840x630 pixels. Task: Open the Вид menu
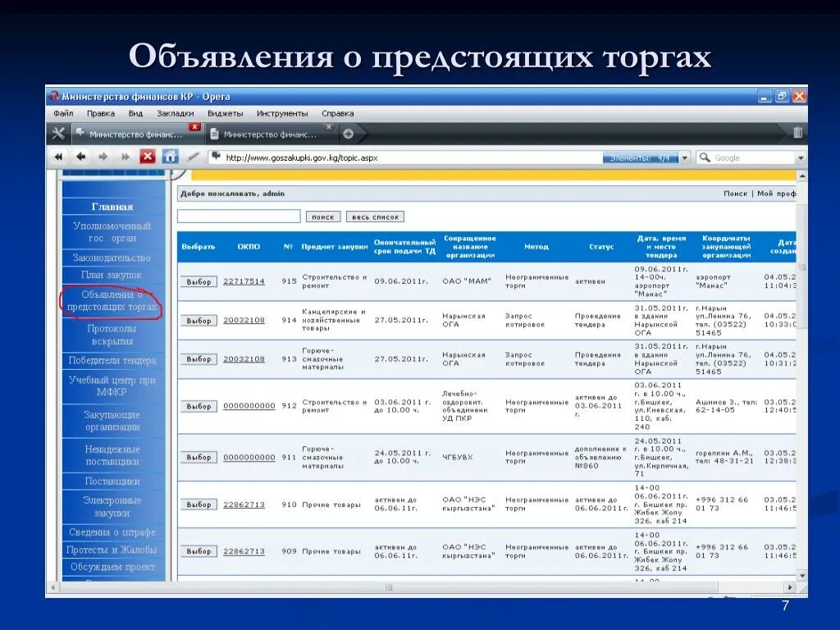click(135, 113)
